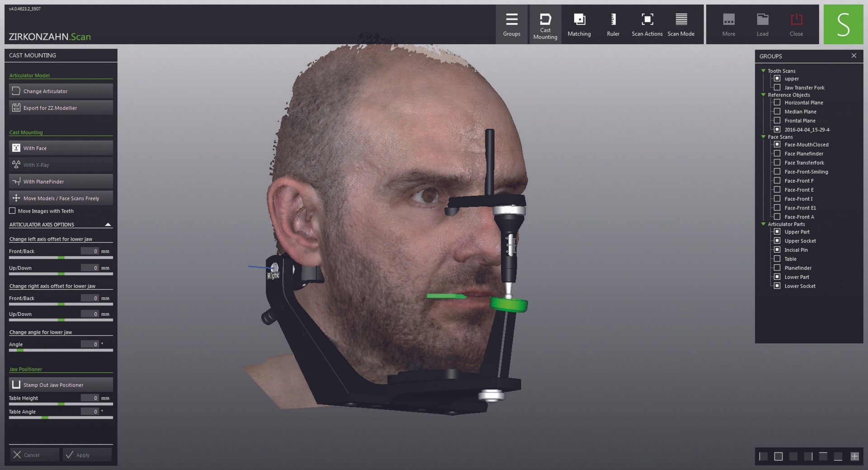Activate the Ruler tool
This screenshot has height=470, width=868.
pos(613,23)
